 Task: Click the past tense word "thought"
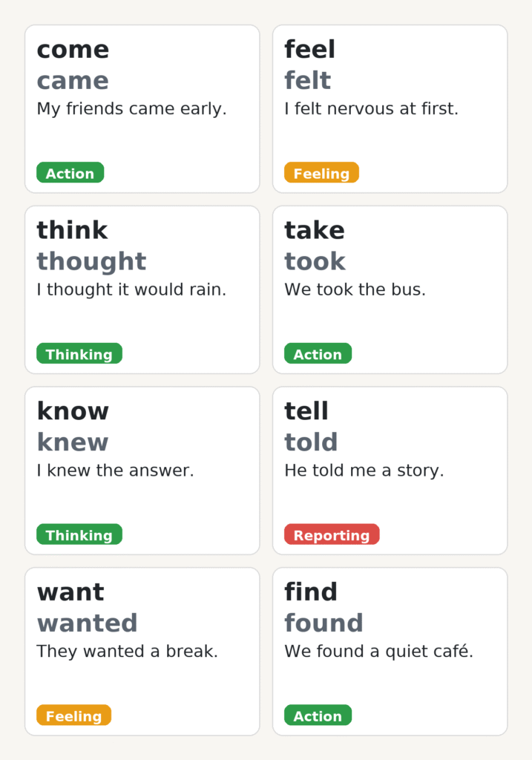[91, 261]
